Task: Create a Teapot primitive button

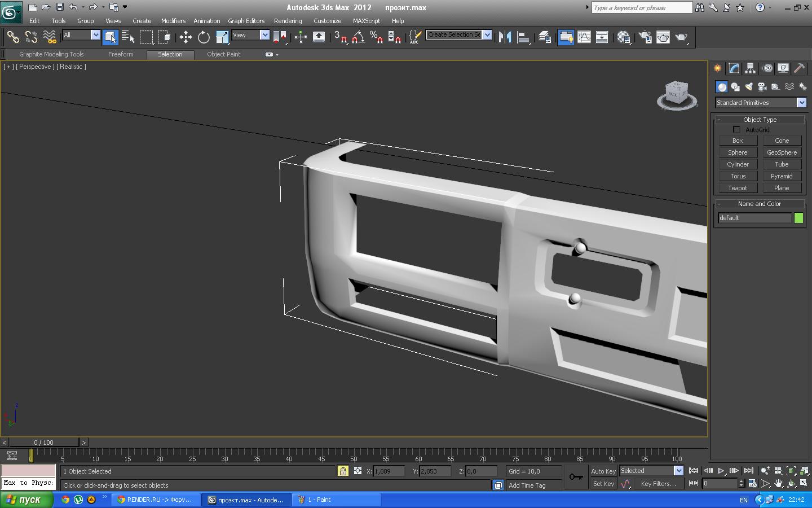Action: pyautogui.click(x=738, y=188)
